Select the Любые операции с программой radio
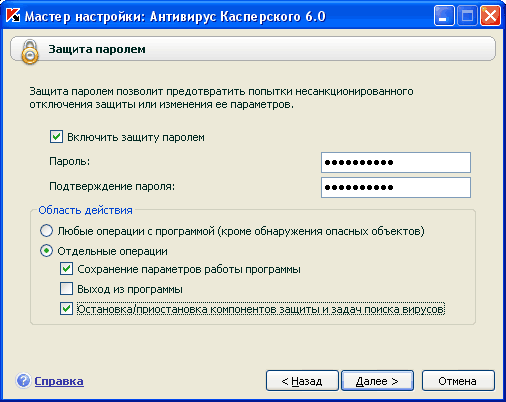 (x=46, y=231)
